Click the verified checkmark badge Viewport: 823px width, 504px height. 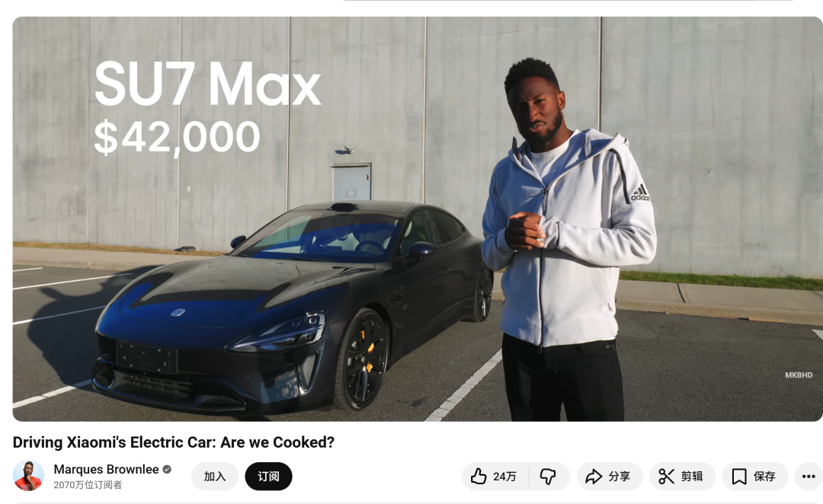(167, 470)
